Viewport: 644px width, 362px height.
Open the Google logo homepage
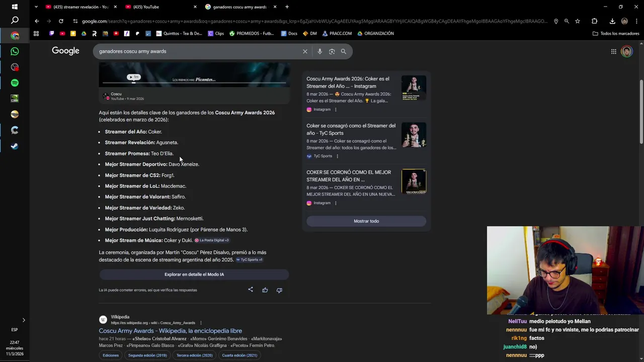coord(65,51)
